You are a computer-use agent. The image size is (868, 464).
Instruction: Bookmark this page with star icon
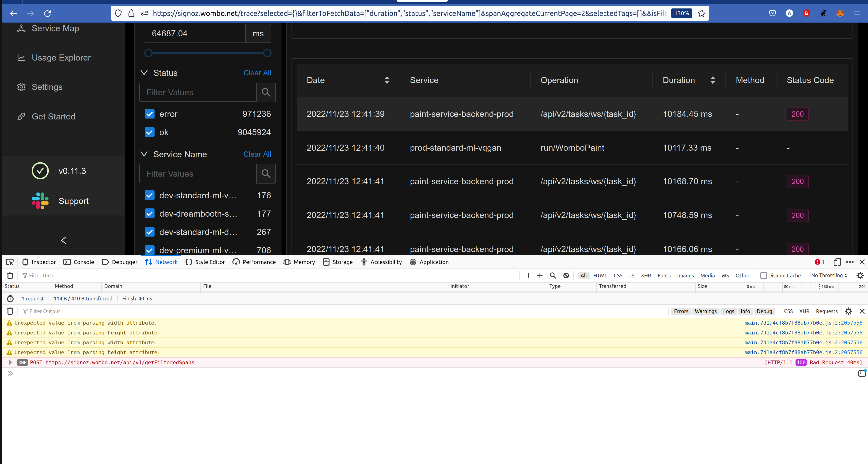(702, 13)
